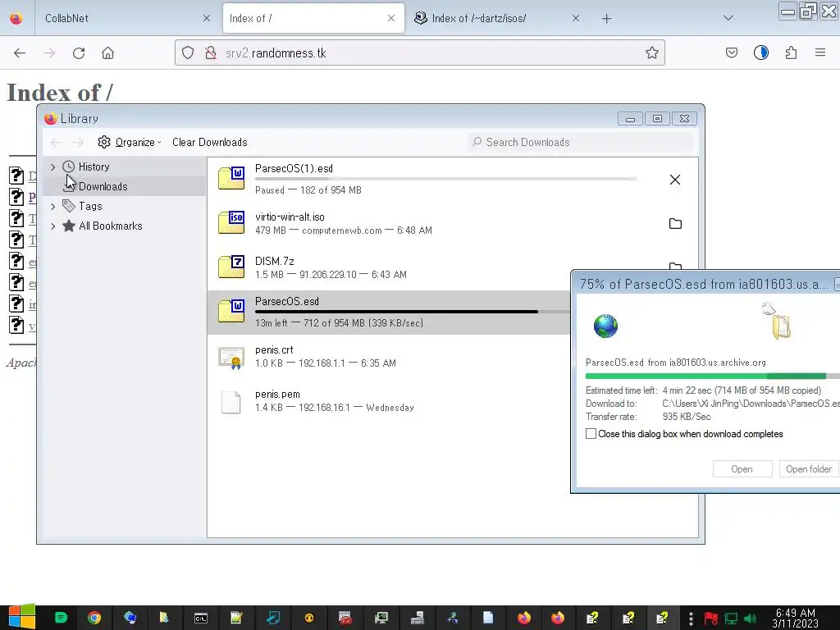Click the ParsecOS.esd file type icon

click(231, 311)
